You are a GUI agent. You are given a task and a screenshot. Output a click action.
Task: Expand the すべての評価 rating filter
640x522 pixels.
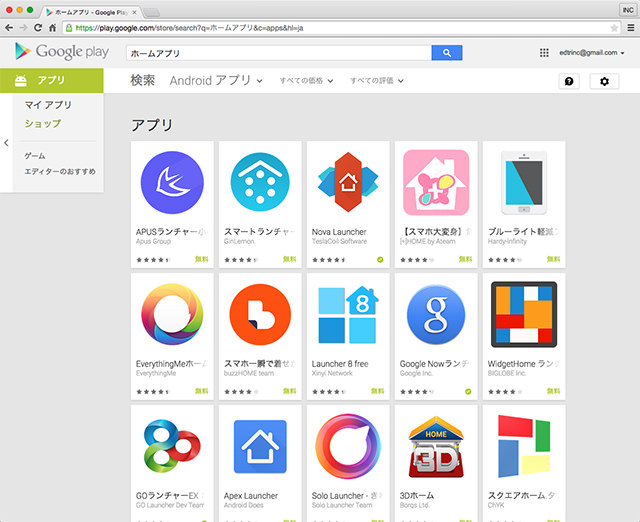[x=377, y=81]
